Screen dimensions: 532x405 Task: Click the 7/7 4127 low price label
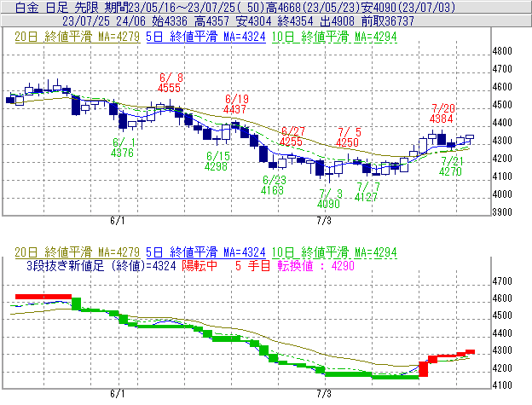click(367, 192)
